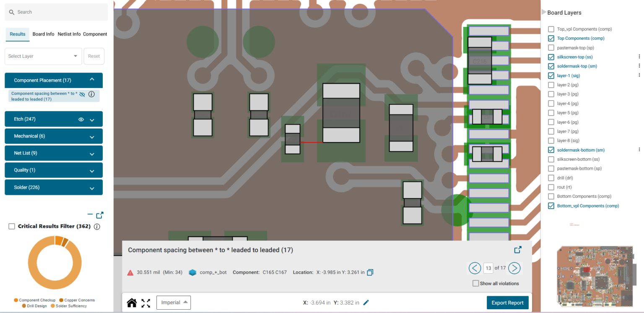Viewport: 644px width, 313px height.
Task: Open the Netlist Info tab
Action: 69,34
